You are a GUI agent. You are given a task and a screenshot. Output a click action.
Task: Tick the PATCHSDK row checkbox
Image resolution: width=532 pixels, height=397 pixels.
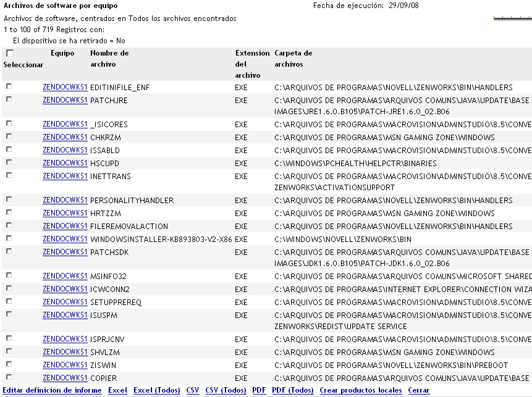pyautogui.click(x=9, y=251)
